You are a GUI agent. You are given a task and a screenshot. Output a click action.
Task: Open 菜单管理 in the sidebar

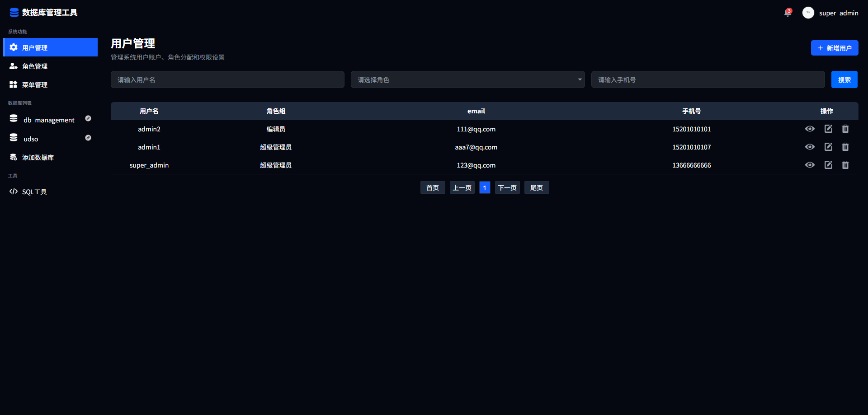pos(35,85)
